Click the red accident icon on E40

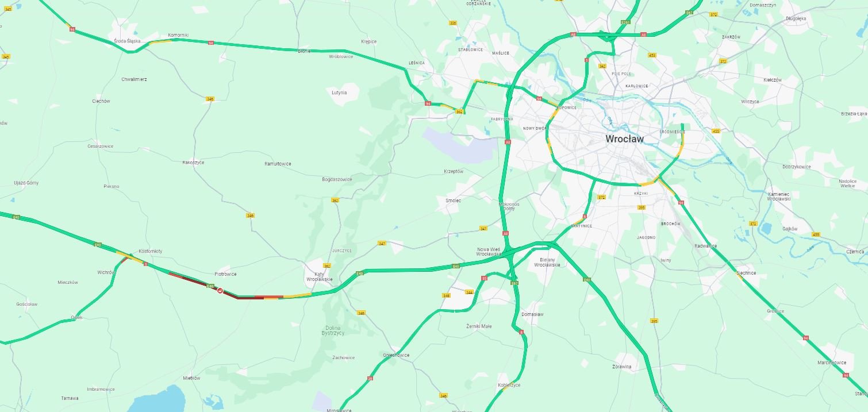(x=220, y=291)
